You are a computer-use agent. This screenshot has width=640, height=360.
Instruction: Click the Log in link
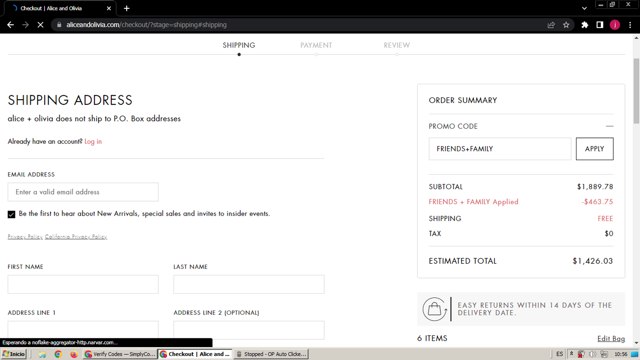click(93, 141)
